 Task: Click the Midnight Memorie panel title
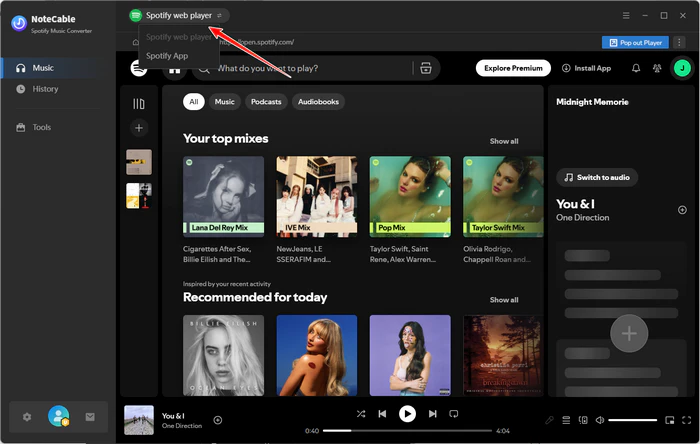click(x=592, y=102)
